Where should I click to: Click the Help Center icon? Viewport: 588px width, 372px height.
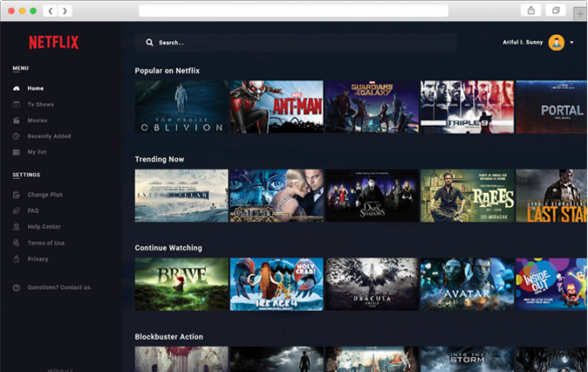point(16,227)
